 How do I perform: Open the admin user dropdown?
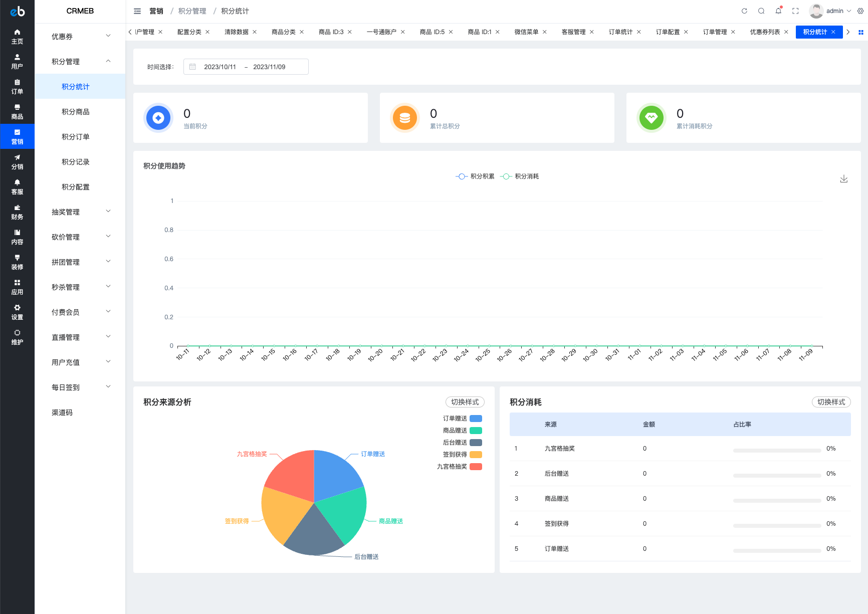830,11
